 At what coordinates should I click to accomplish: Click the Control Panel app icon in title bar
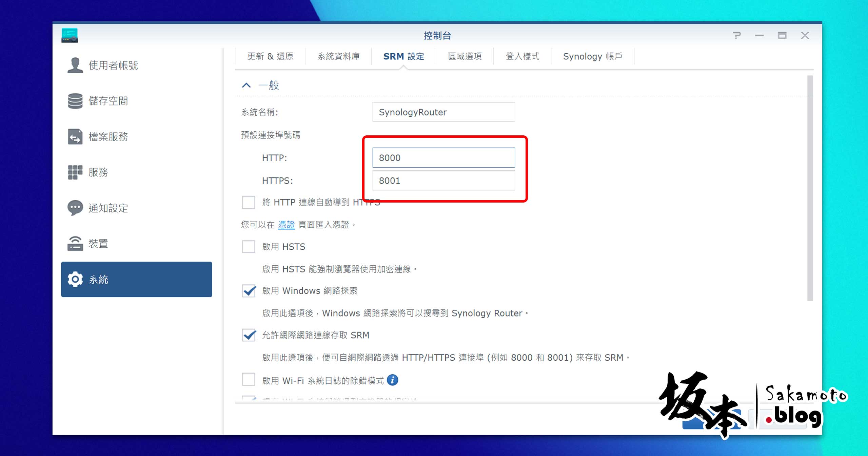coord(70,35)
